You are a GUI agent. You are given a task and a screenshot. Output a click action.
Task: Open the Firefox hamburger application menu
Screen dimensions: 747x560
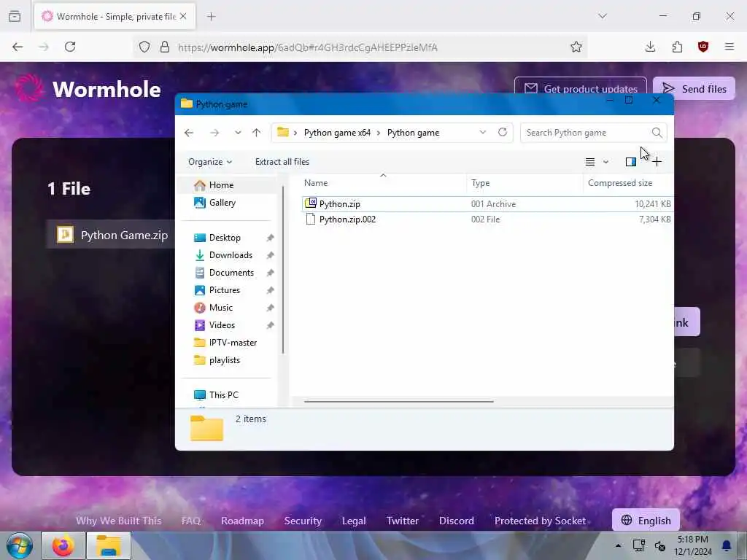click(729, 47)
